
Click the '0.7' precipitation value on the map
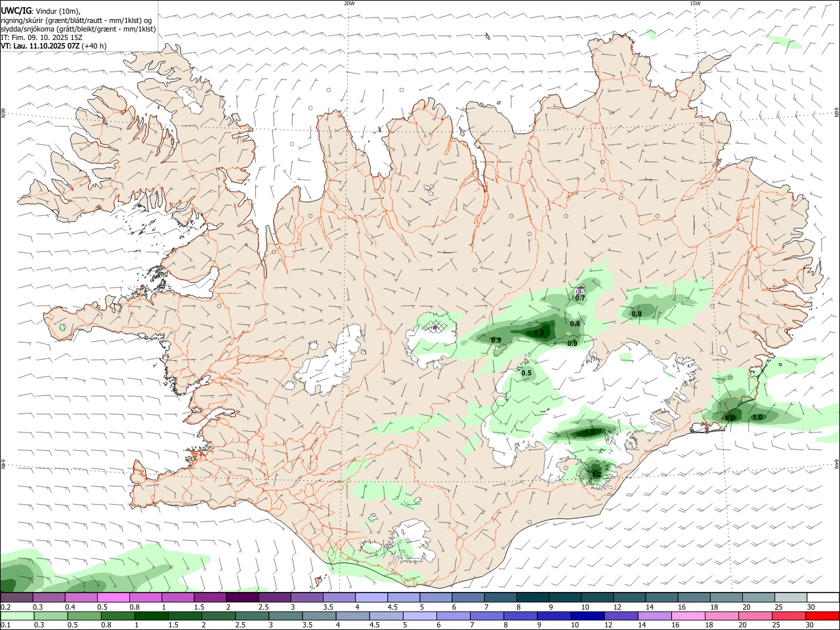(580, 298)
